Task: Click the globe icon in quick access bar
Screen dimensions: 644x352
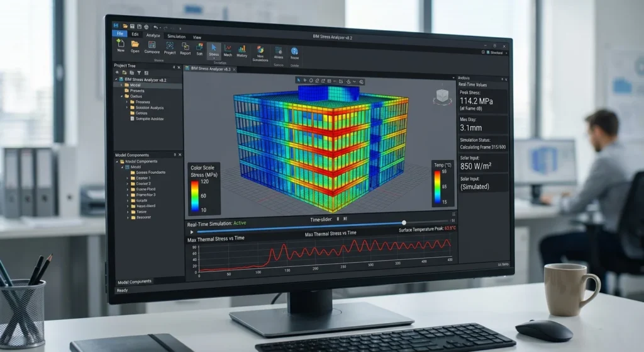Action: coord(146,26)
